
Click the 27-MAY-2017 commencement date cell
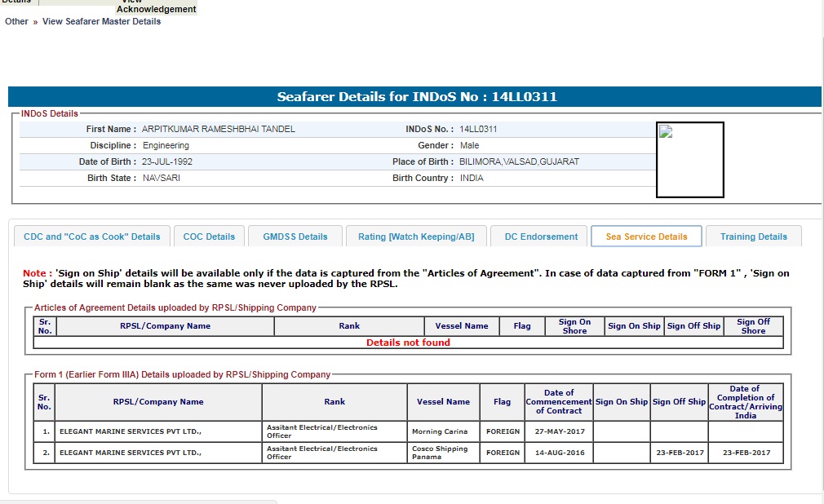tap(558, 431)
